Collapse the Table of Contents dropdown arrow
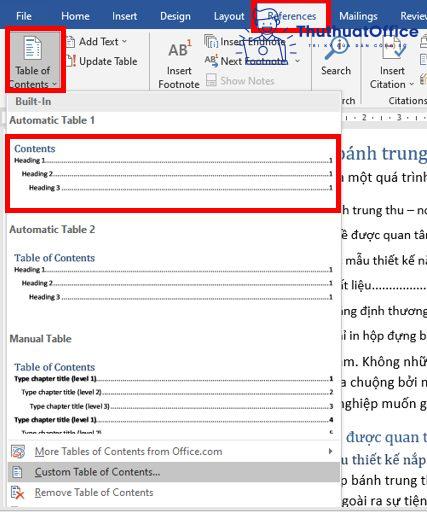 pyautogui.click(x=54, y=84)
